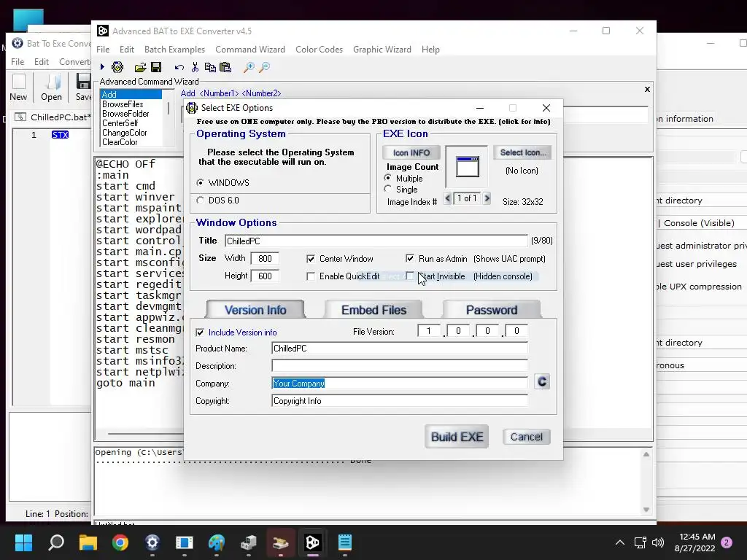
Task: Open Advanced BAT to EXE taskbar icon
Action: coord(312,542)
